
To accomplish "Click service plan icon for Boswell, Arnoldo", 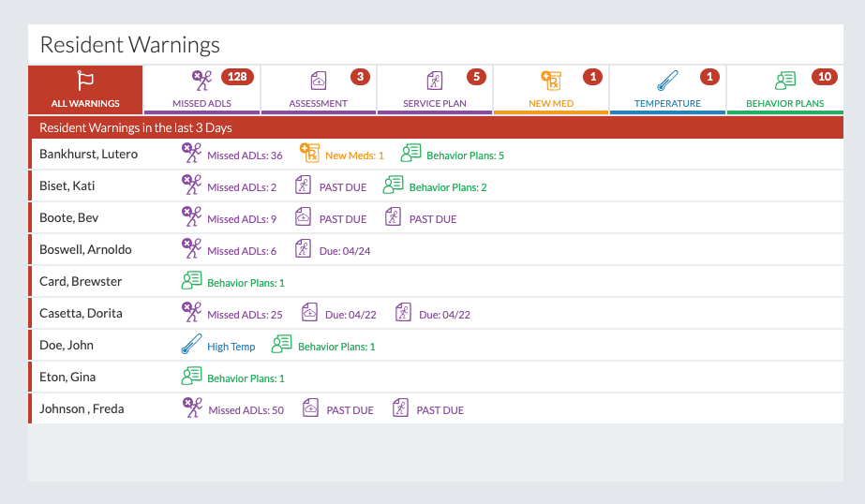I will click(303, 249).
